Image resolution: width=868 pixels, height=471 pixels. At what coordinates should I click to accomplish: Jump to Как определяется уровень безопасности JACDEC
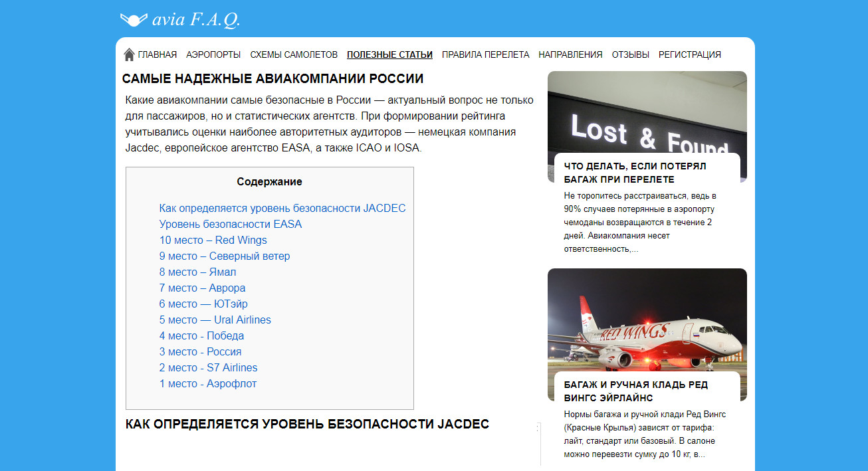[x=282, y=208]
